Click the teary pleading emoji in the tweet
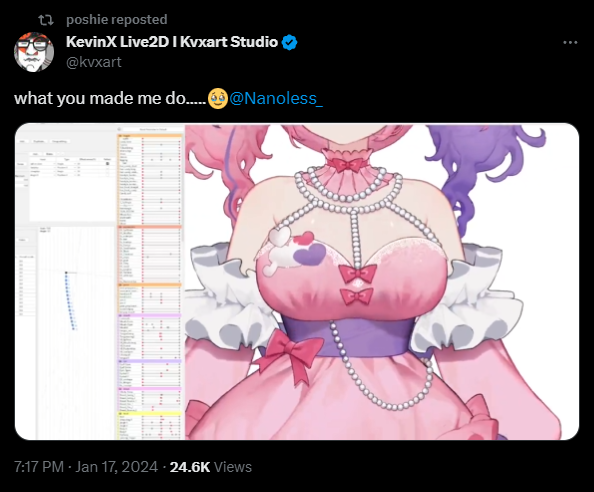 [218, 98]
